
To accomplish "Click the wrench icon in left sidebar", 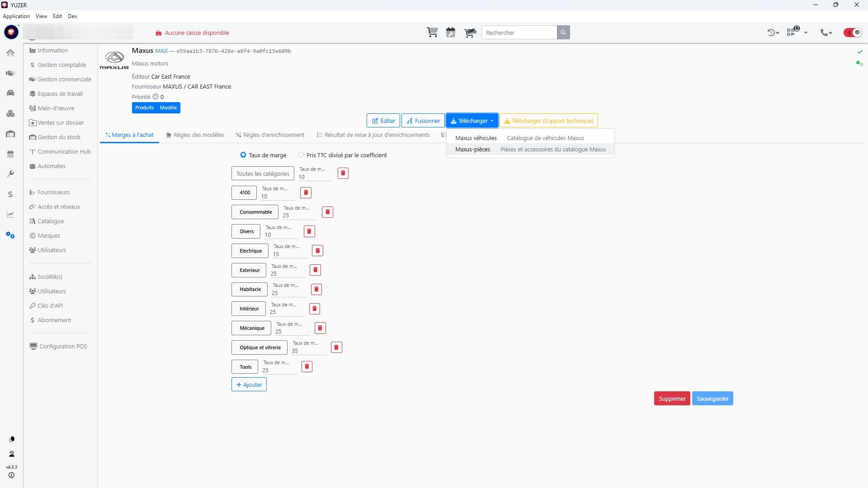I will pyautogui.click(x=10, y=174).
